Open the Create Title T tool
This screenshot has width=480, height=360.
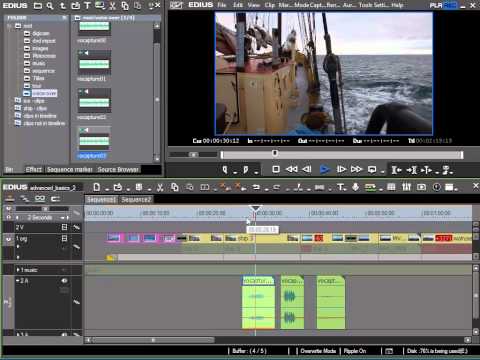(x=341, y=187)
